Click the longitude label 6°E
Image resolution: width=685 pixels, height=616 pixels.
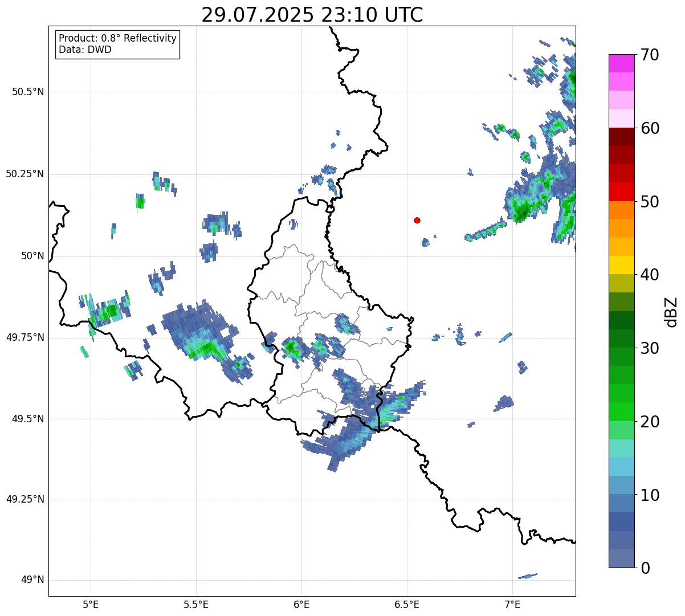pyautogui.click(x=301, y=604)
